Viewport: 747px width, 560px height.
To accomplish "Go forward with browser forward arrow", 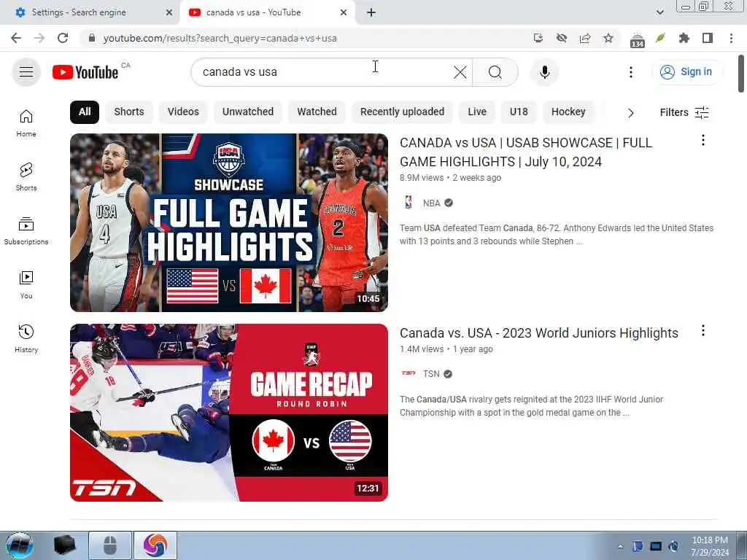I will pyautogui.click(x=39, y=38).
